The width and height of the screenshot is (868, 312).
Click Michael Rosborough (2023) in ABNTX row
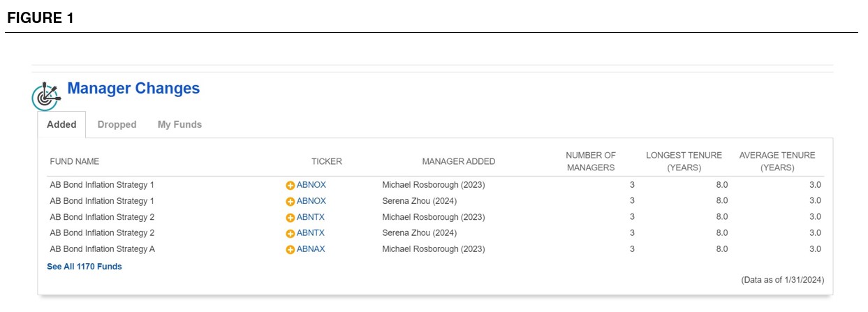[x=434, y=217]
